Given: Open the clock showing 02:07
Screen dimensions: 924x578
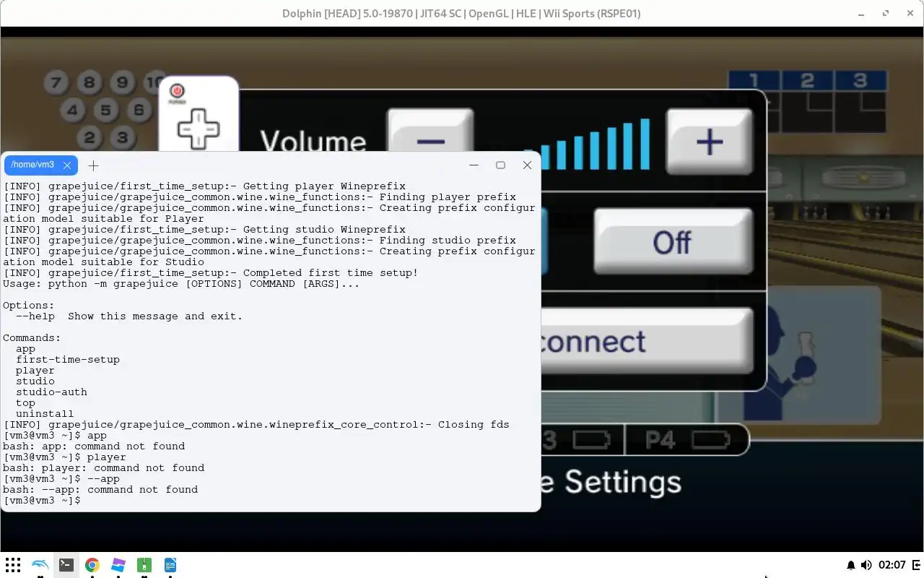Looking at the screenshot, I should pyautogui.click(x=892, y=565).
